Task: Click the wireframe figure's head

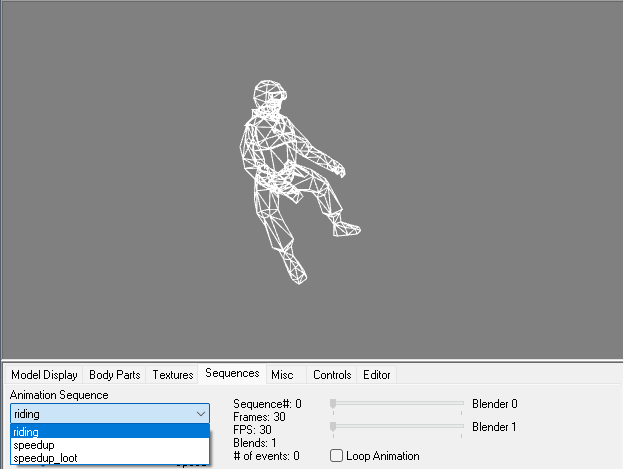Action: point(269,97)
